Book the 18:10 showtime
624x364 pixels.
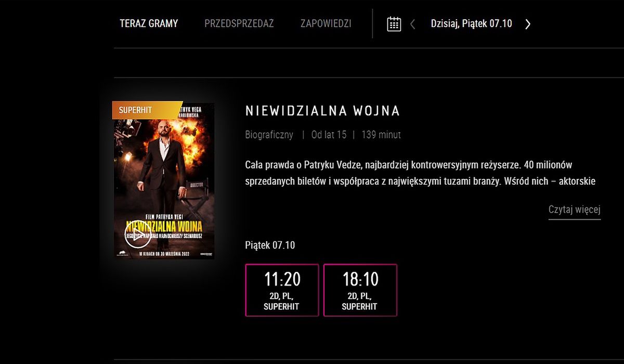(x=360, y=290)
